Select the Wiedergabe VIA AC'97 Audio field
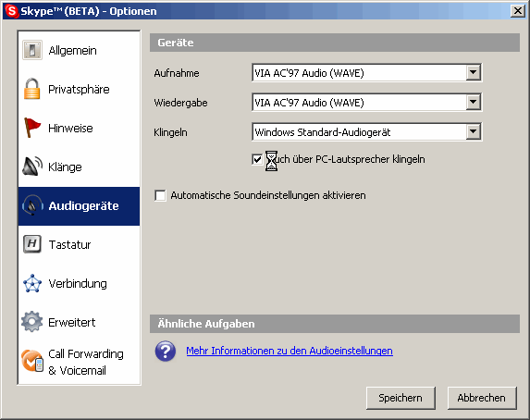Screen dimensions: 530x420 click(366, 102)
